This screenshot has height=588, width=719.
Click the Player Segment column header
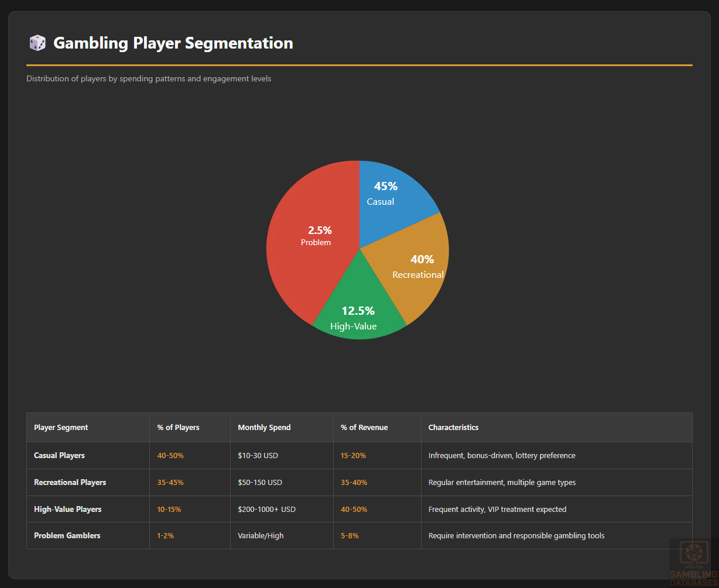point(61,428)
